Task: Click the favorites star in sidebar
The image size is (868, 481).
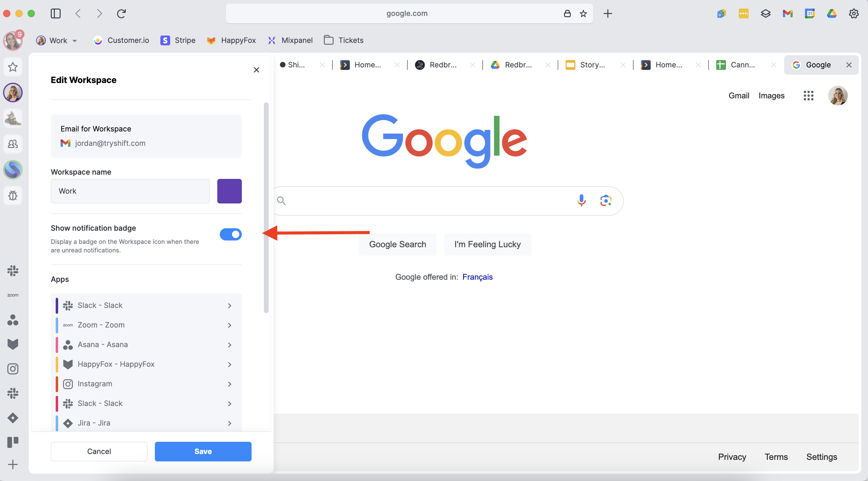Action: [x=13, y=67]
